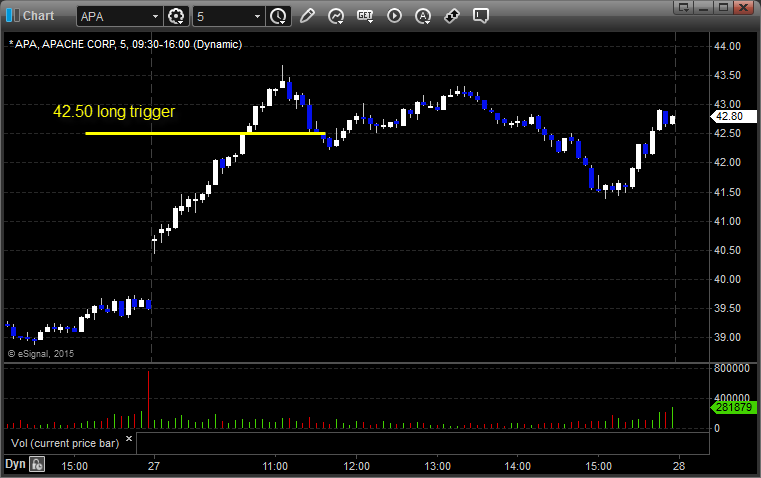Open the studies chart-line icon menu
This screenshot has width=761, height=478.
336,16
